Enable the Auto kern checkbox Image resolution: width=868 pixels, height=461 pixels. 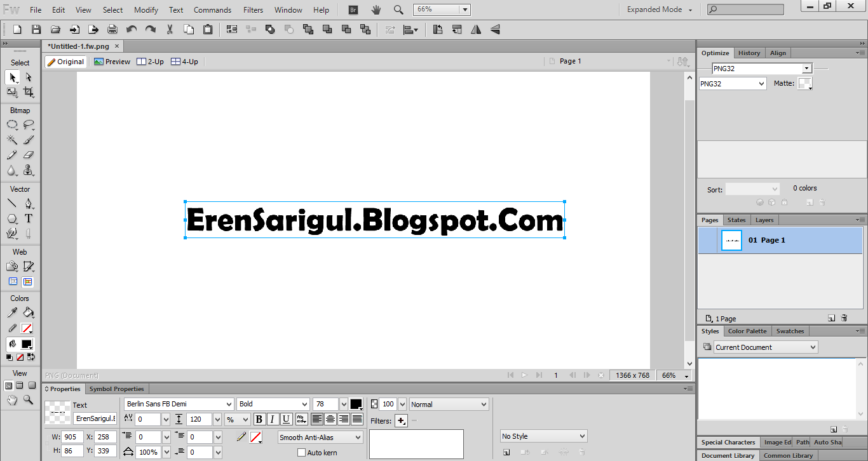click(302, 453)
